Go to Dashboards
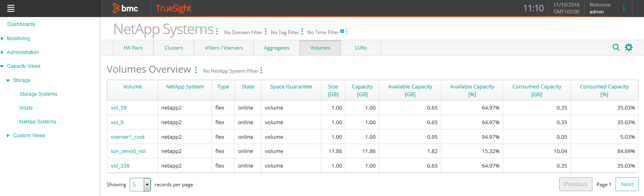This screenshot has height=196, width=644. 21,24
